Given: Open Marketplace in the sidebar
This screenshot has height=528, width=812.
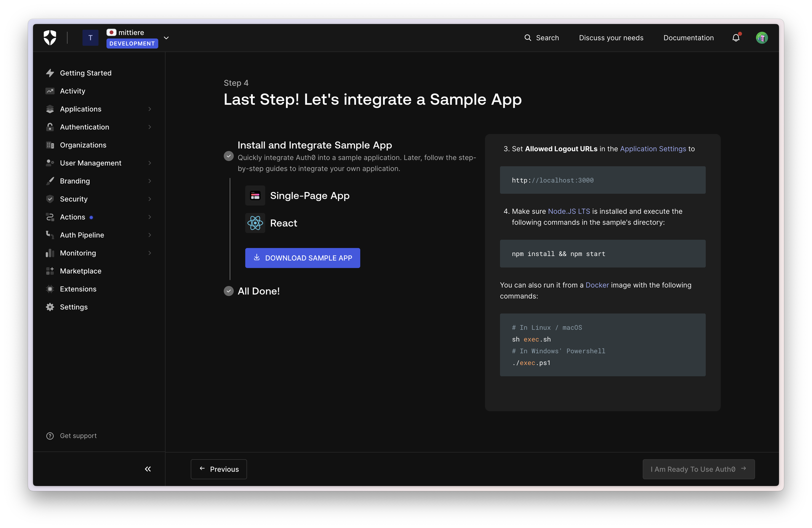Looking at the screenshot, I should (80, 271).
